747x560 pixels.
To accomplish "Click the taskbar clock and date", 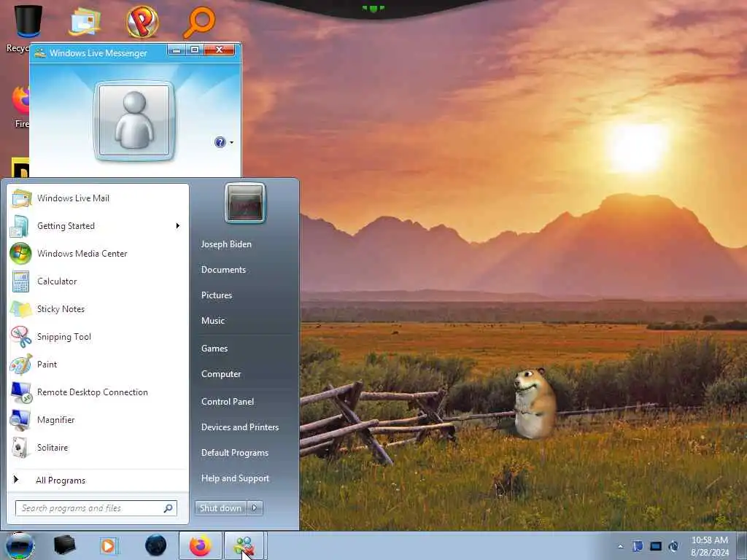I will point(710,546).
